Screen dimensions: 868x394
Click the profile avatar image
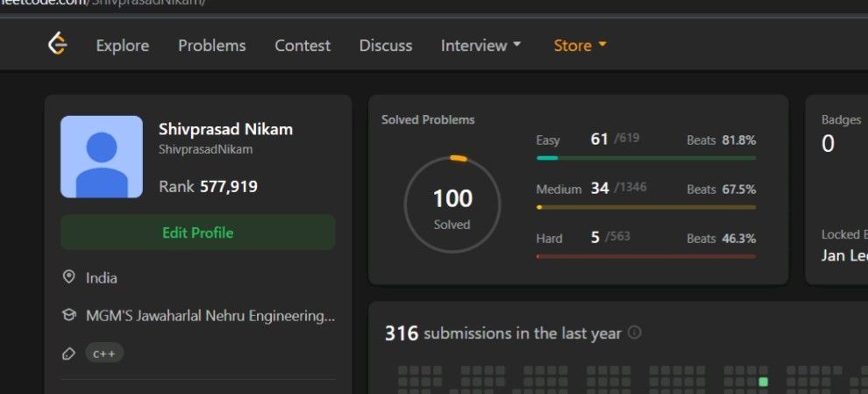click(x=102, y=157)
